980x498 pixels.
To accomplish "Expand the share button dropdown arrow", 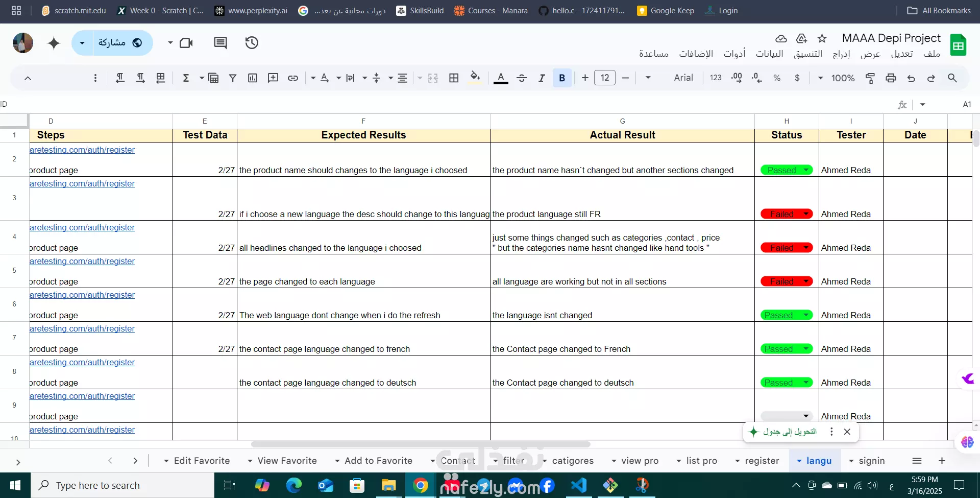I will click(82, 43).
